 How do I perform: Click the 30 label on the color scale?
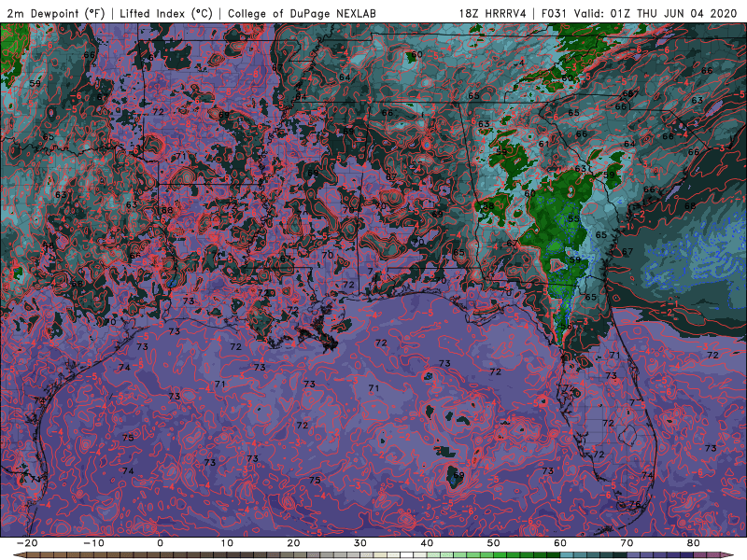click(x=360, y=543)
